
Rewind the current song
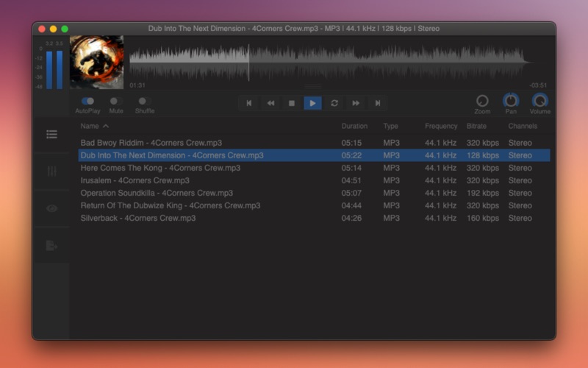point(270,103)
